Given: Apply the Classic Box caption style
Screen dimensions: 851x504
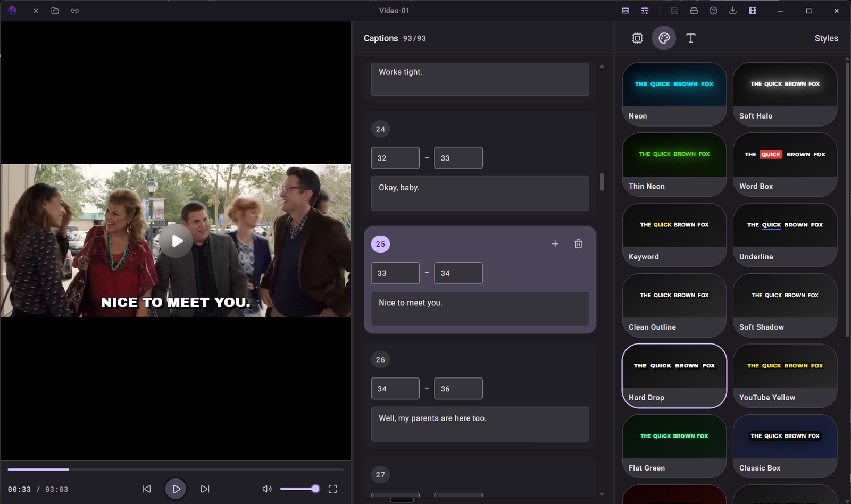Looking at the screenshot, I should point(785,447).
